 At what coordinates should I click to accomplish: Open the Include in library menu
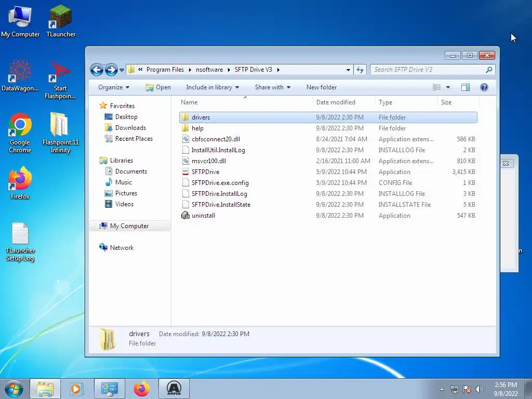coord(212,87)
